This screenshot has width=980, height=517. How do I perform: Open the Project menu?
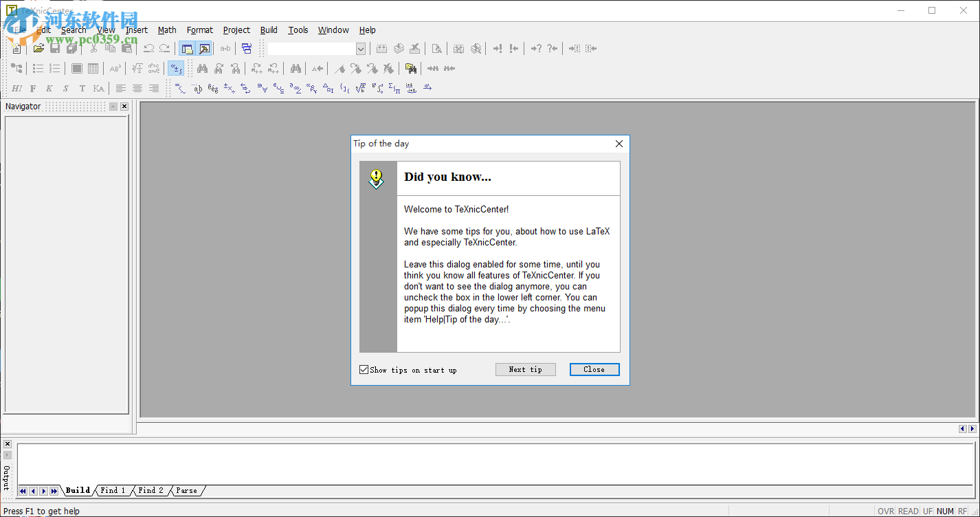point(236,30)
